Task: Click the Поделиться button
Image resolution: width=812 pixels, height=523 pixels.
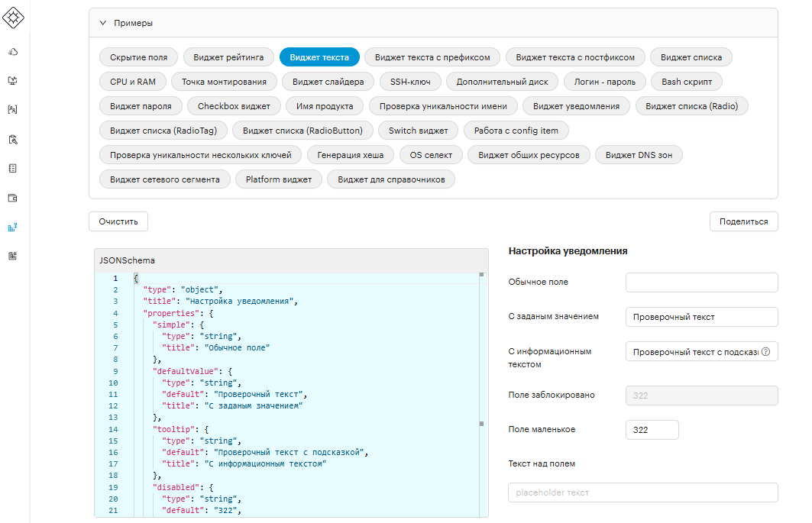Action: click(744, 221)
